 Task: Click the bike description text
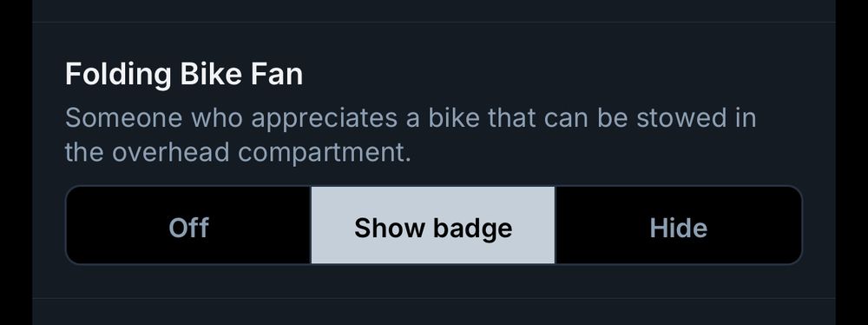[411, 136]
